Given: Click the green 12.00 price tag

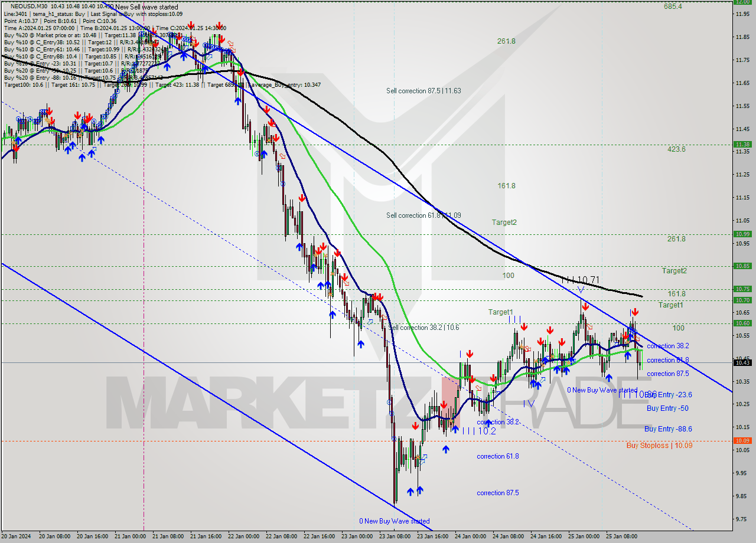Looking at the screenshot, I should point(742,2).
